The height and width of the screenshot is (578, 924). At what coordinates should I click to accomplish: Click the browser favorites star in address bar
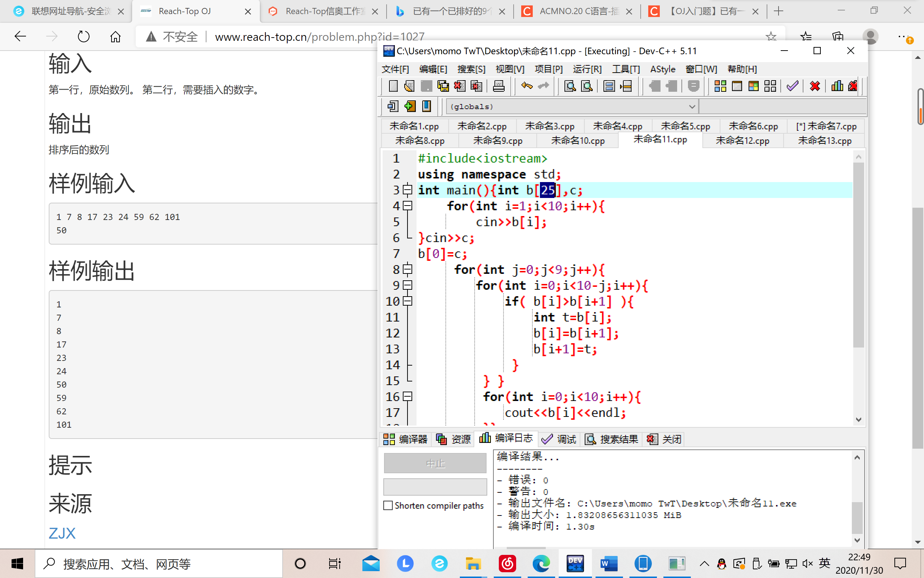point(771,37)
